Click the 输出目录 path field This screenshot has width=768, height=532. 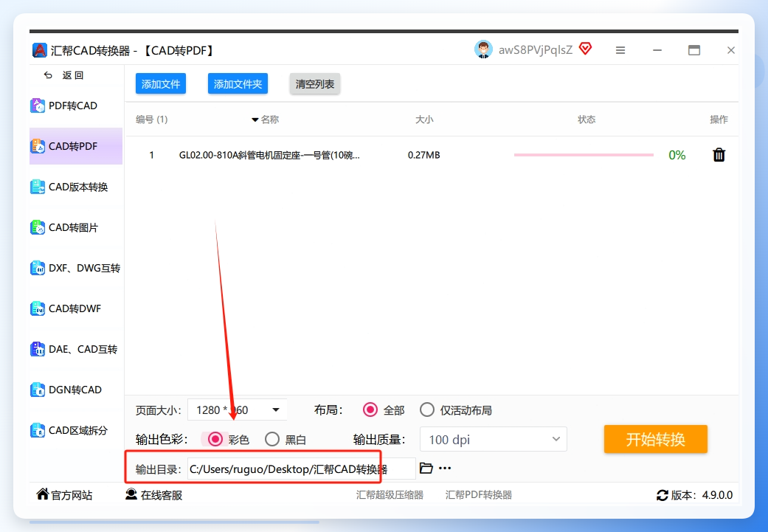[301, 469]
